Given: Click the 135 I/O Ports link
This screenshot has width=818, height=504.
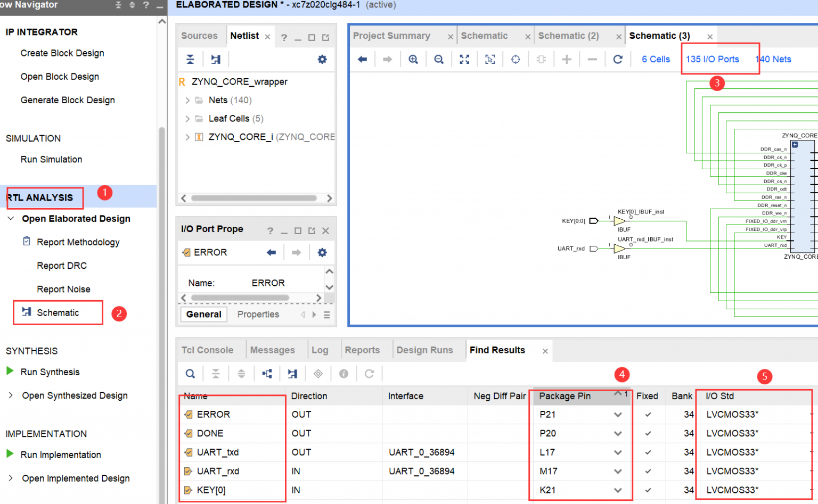Looking at the screenshot, I should pos(712,59).
